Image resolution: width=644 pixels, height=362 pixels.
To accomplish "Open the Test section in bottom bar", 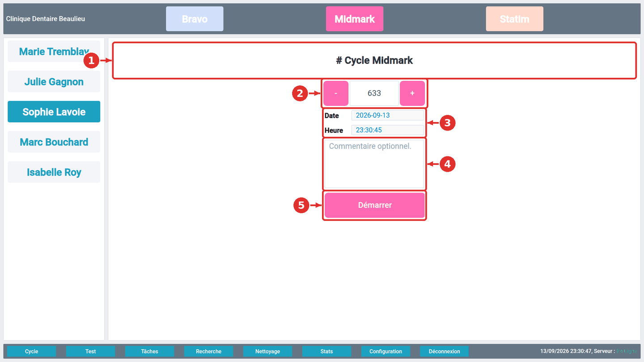I will pyautogui.click(x=91, y=351).
